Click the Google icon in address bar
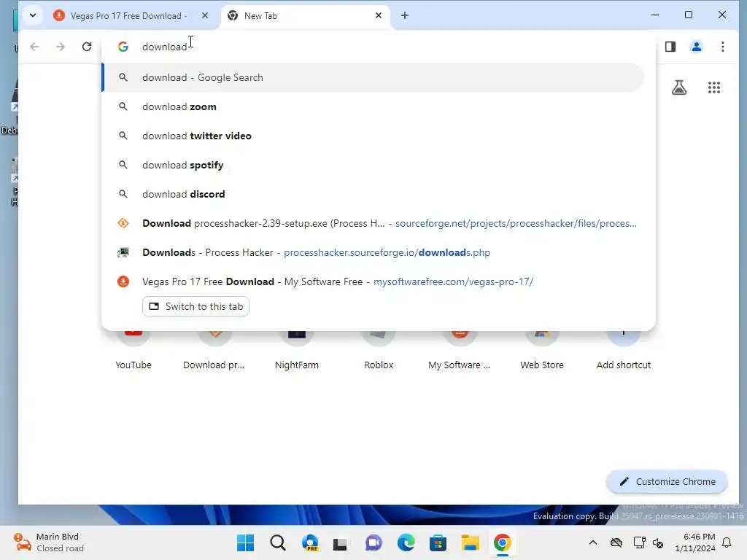This screenshot has width=747, height=560. (x=123, y=47)
